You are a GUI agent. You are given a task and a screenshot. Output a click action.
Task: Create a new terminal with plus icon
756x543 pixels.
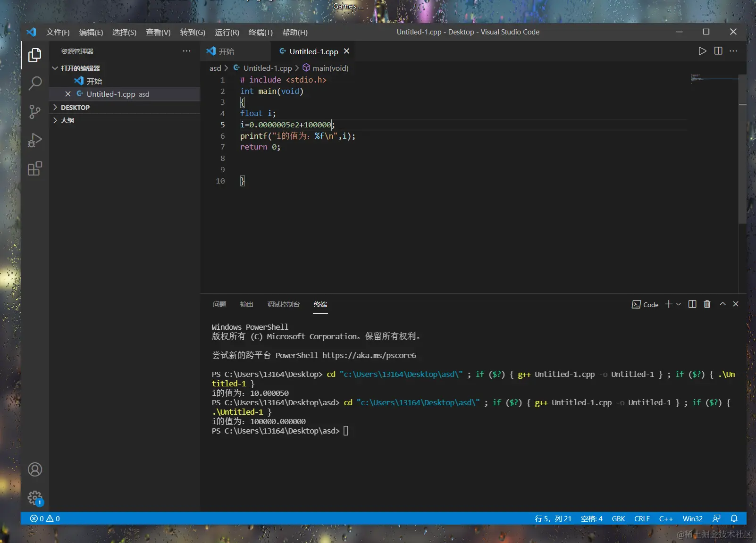coord(668,304)
